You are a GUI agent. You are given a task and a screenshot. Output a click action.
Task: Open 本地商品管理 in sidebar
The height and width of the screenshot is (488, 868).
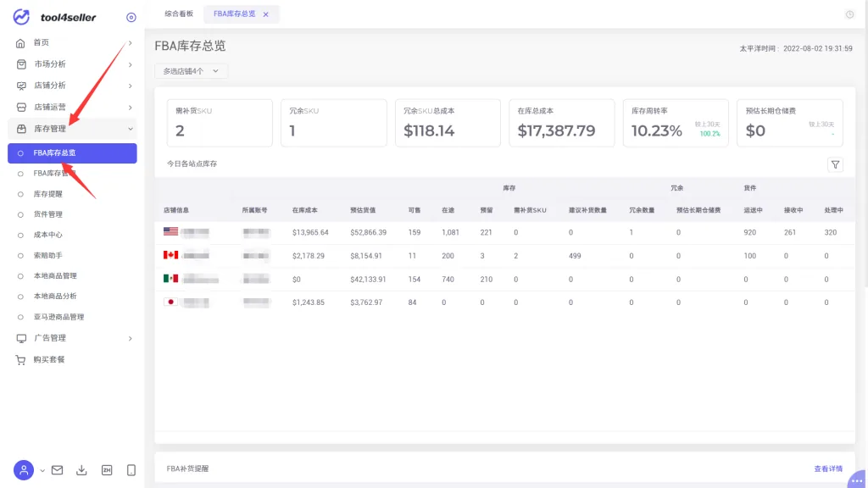coord(55,275)
